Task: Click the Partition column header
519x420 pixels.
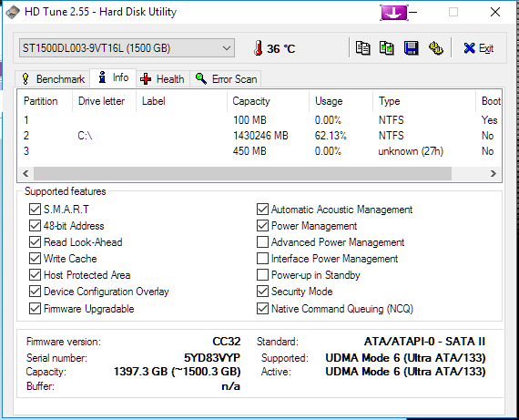Action: tap(45, 101)
